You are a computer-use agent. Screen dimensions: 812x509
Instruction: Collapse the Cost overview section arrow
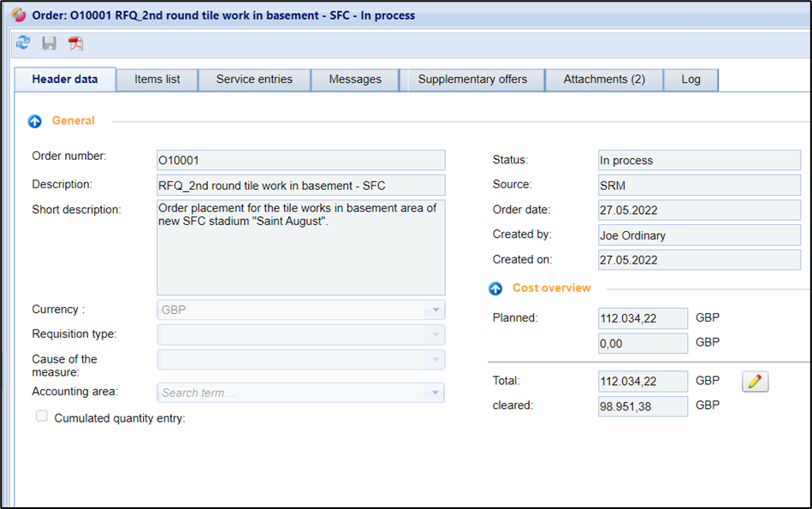tap(495, 289)
